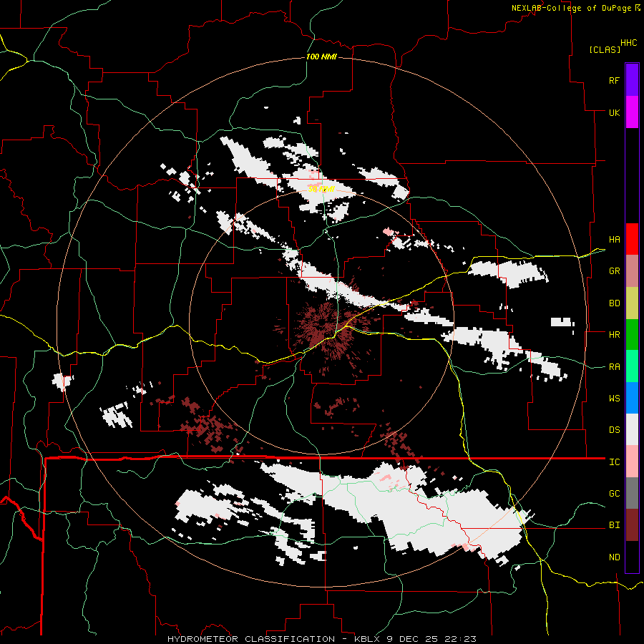This screenshot has height=644, width=644.
Task: Click the IC legend label
Action: 614,462
